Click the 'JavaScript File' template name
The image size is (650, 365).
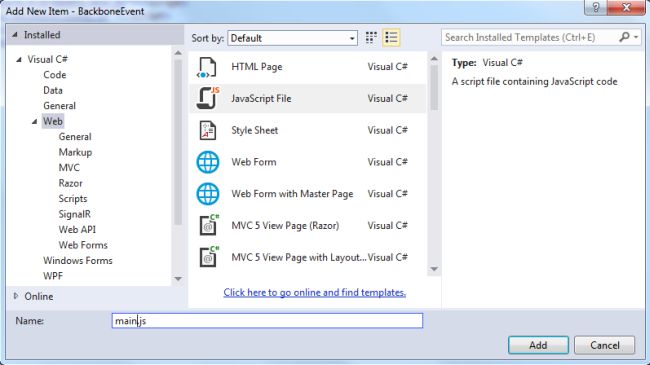click(x=261, y=98)
